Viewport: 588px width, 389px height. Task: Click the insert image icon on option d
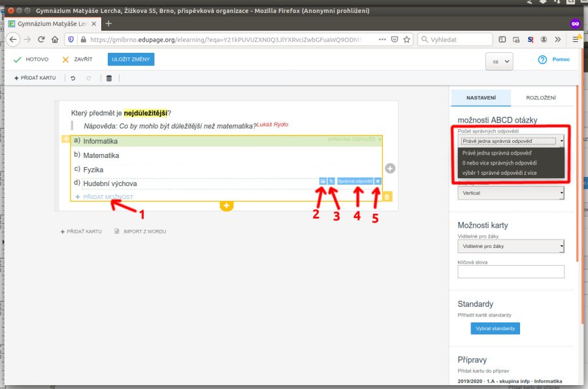pyautogui.click(x=323, y=181)
